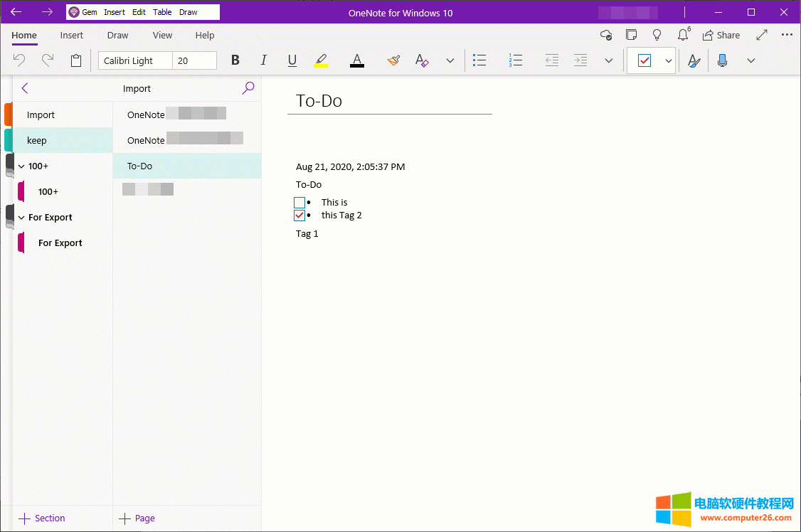The width and height of the screenshot is (801, 532).
Task: Click the Italic formatting icon
Action: [x=263, y=61]
